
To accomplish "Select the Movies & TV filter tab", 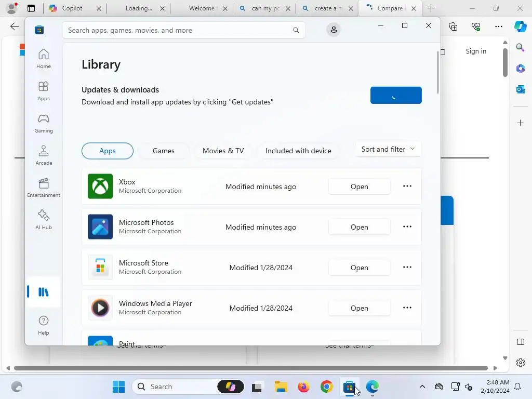I will (223, 151).
